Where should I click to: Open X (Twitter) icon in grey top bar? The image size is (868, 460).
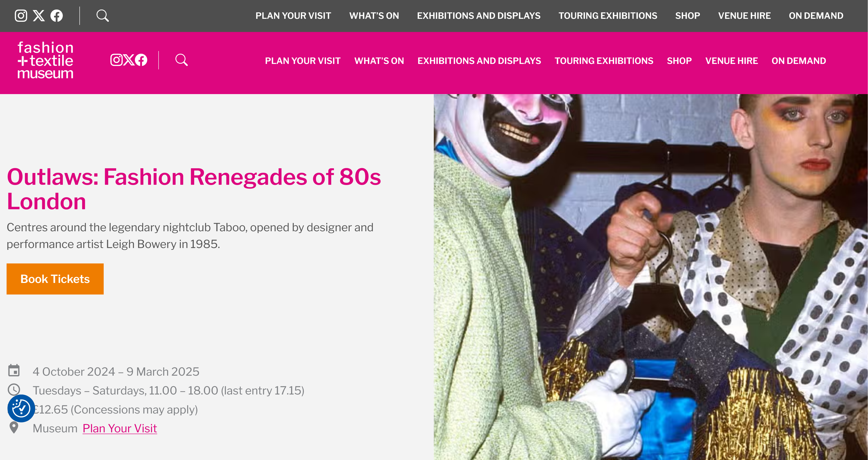pos(39,15)
